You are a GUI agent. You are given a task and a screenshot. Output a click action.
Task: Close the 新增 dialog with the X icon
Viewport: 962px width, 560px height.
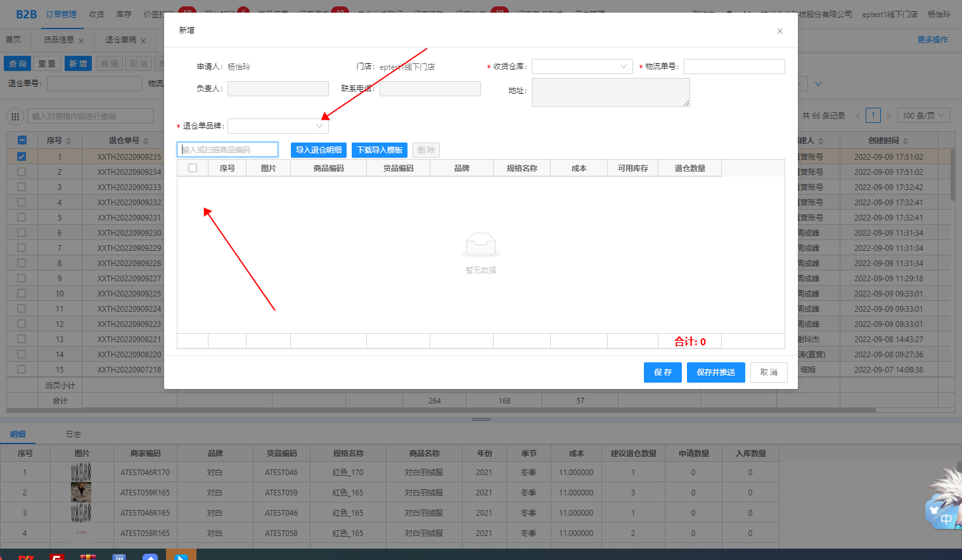pyautogui.click(x=780, y=31)
